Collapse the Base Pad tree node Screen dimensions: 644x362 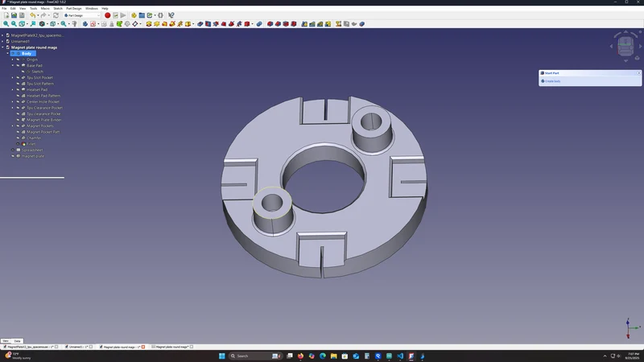(x=12, y=65)
